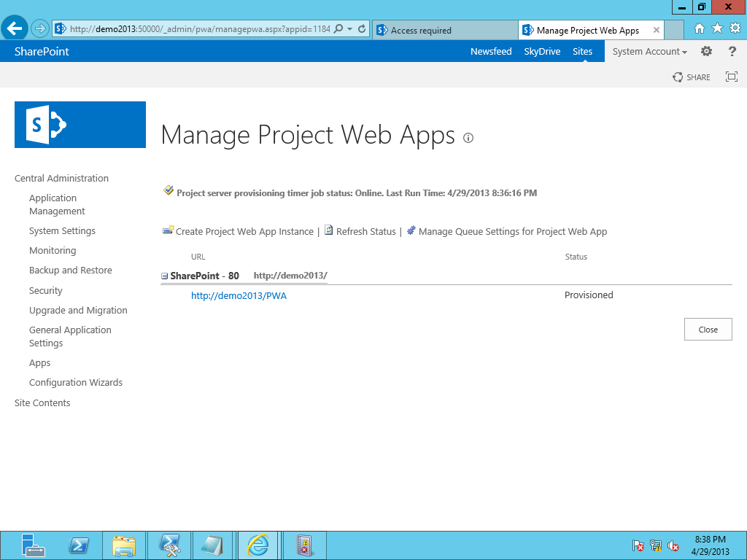
Task: Open File Explorer from the taskbar
Action: 124,545
